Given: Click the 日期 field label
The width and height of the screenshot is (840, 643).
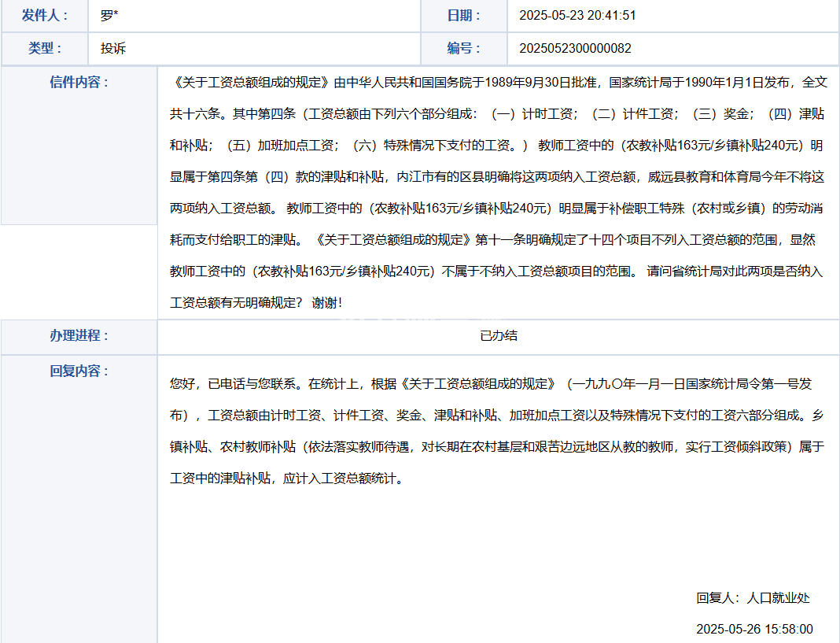Looking at the screenshot, I should 464,16.
